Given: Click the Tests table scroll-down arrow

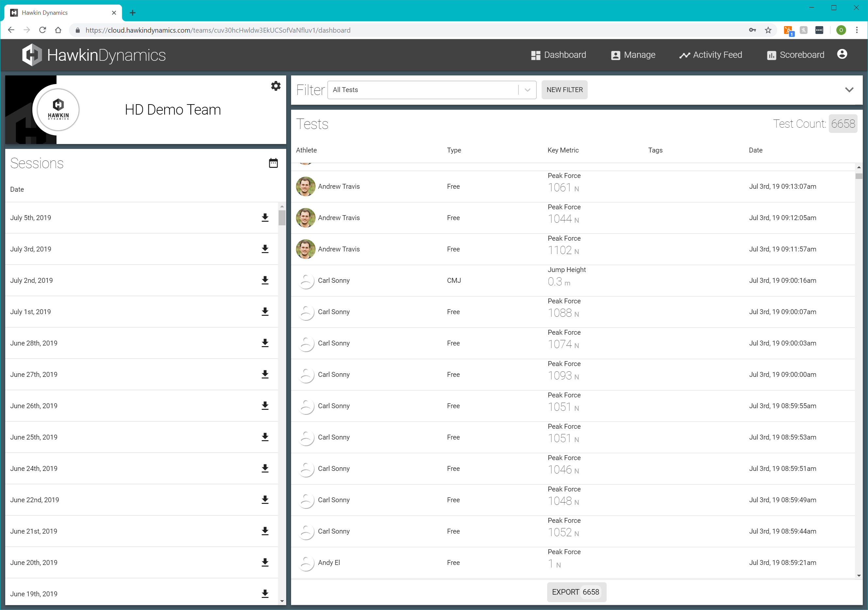Looking at the screenshot, I should tap(859, 576).
